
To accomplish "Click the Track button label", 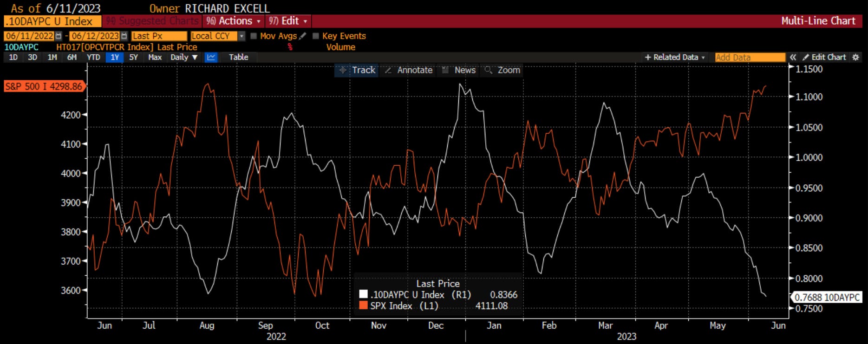I will (364, 70).
